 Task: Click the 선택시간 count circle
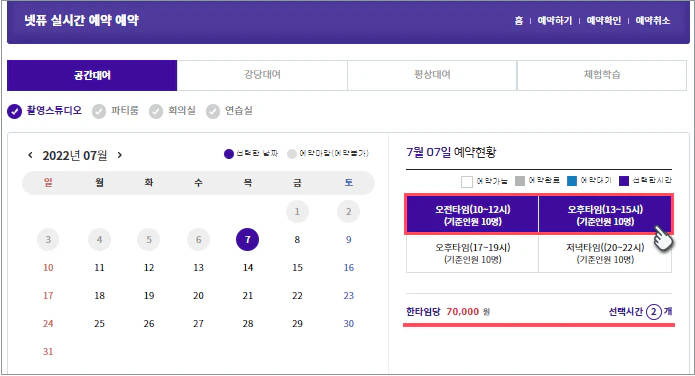[x=653, y=312]
